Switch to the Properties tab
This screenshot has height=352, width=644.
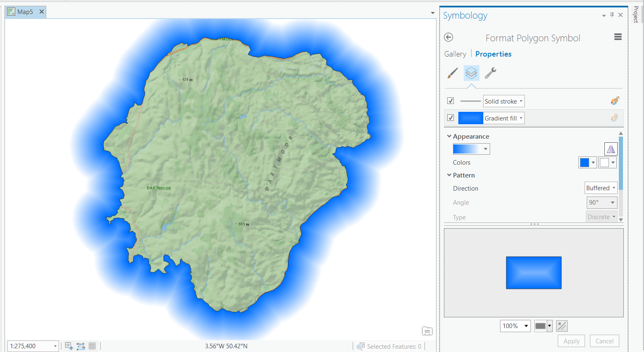pyautogui.click(x=493, y=54)
